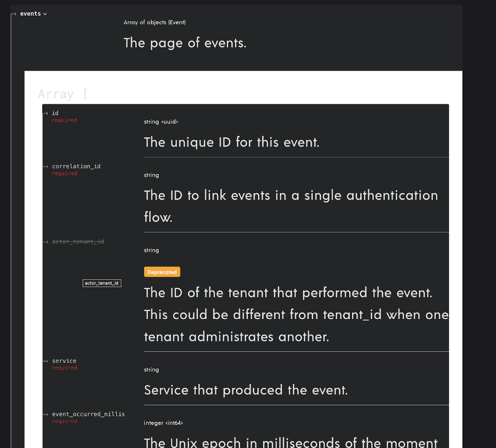Image resolution: width=496 pixels, height=448 pixels.
Task: Select the correlation_id property name
Action: (76, 166)
